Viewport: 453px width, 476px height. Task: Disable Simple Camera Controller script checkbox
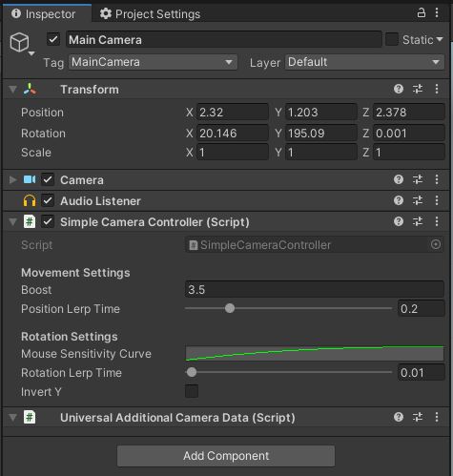pyautogui.click(x=48, y=221)
